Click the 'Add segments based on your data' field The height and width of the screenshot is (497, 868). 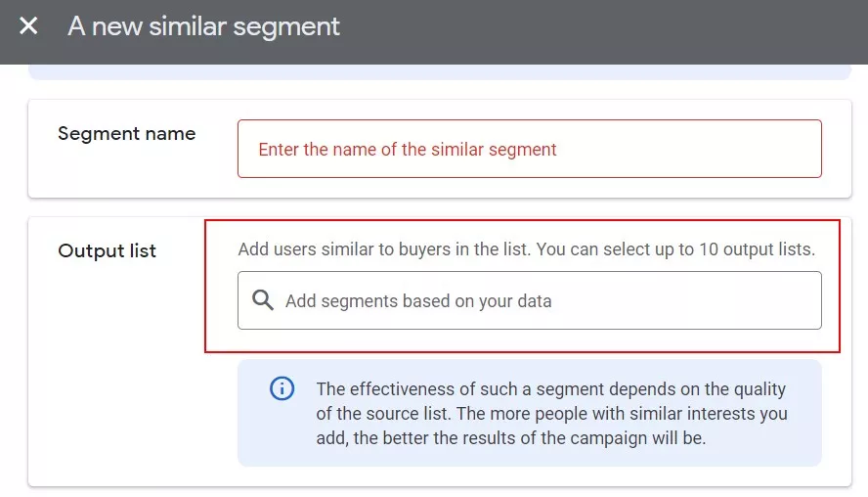pyautogui.click(x=529, y=300)
